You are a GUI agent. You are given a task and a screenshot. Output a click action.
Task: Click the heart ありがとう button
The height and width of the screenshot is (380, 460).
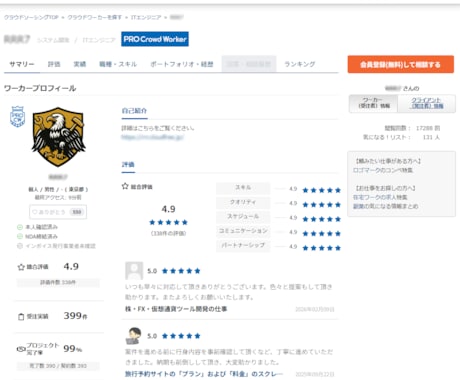click(x=58, y=212)
